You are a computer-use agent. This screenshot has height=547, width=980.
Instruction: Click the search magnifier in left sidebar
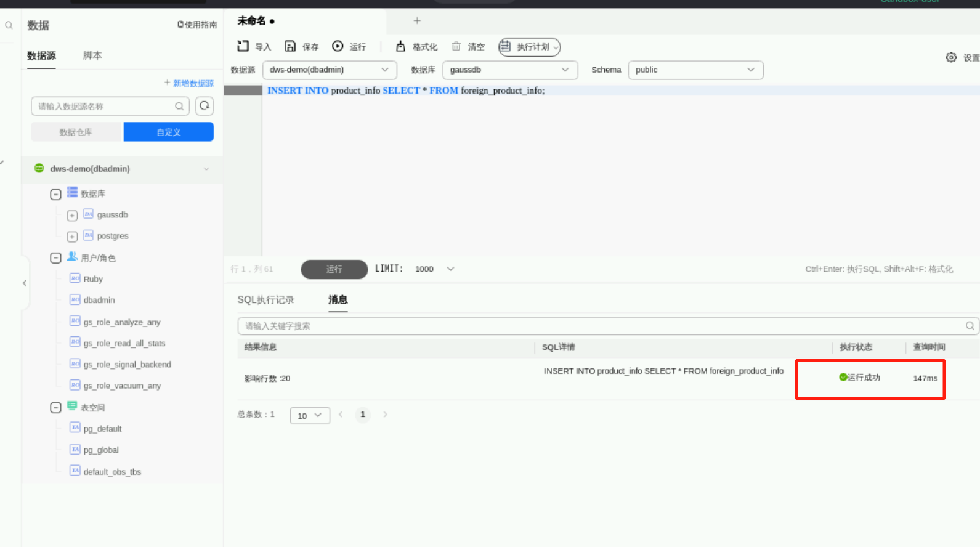click(9, 25)
